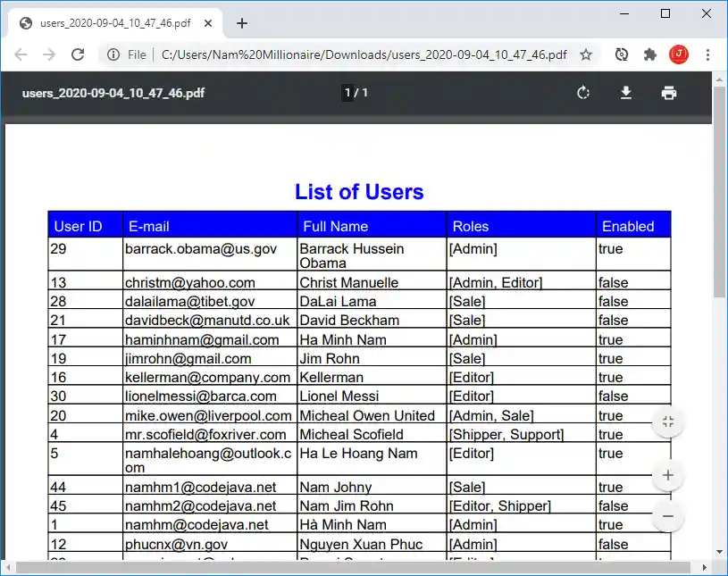Open the Chrome extensions puzzle icon
Screen dimensions: 728x576
650,54
